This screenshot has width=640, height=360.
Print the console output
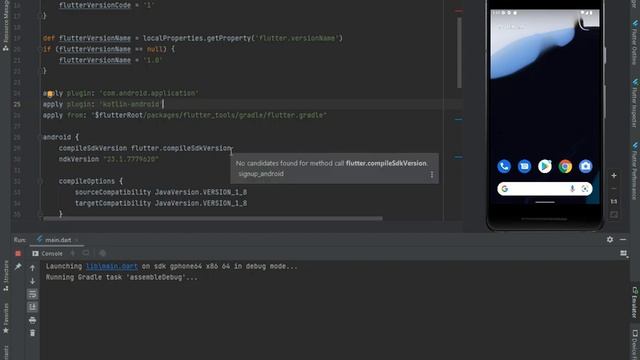(33, 320)
